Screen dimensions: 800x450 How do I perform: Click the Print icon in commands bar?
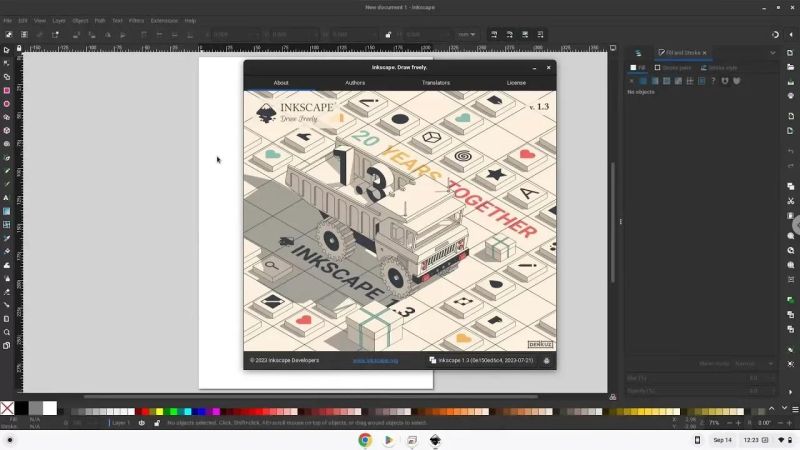pyautogui.click(x=790, y=96)
